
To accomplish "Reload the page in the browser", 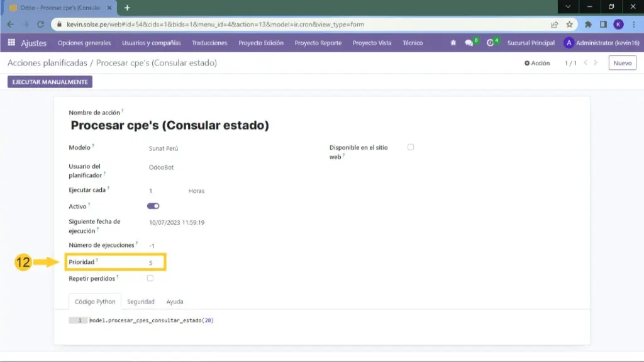I will point(41,25).
